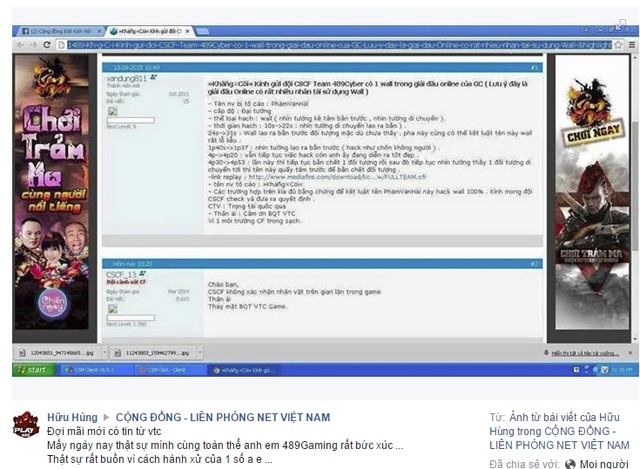
Task: Switch to the Facebook Cộng đồng browser tab
Action: [x=61, y=31]
